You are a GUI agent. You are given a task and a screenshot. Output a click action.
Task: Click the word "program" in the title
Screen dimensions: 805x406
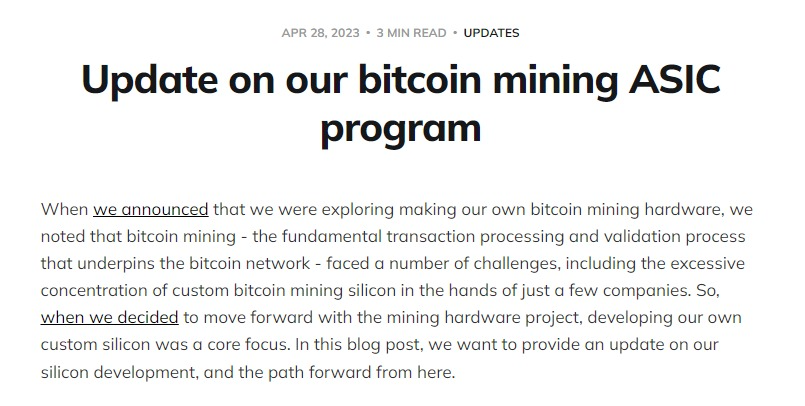point(401,129)
